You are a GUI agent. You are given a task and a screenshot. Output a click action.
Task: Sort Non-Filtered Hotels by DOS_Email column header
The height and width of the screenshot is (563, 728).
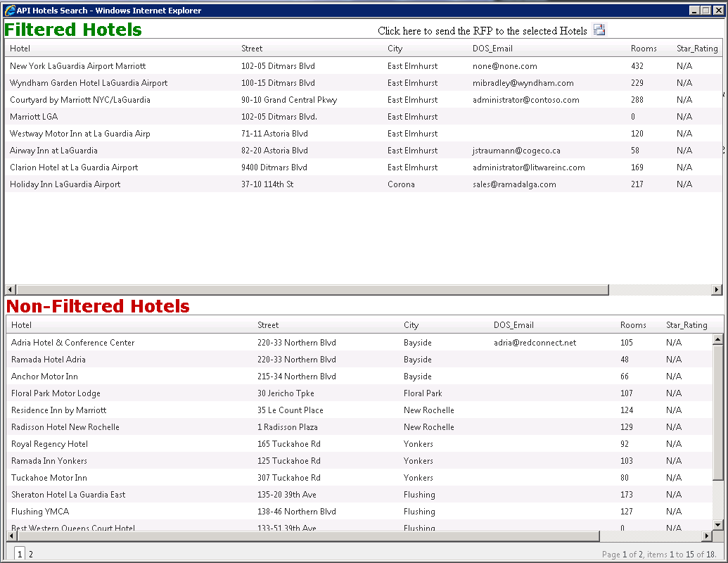coord(513,325)
